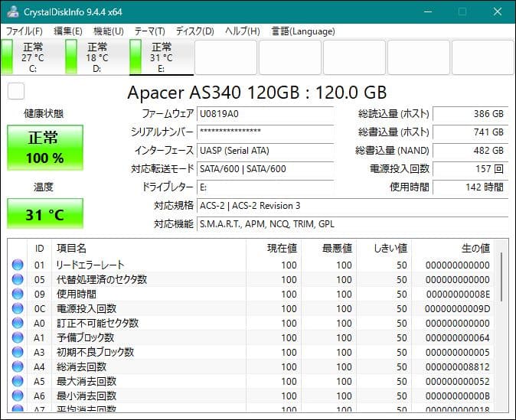Click the blue status orb for ID A5
The height and width of the screenshot is (420, 516).
18,381
